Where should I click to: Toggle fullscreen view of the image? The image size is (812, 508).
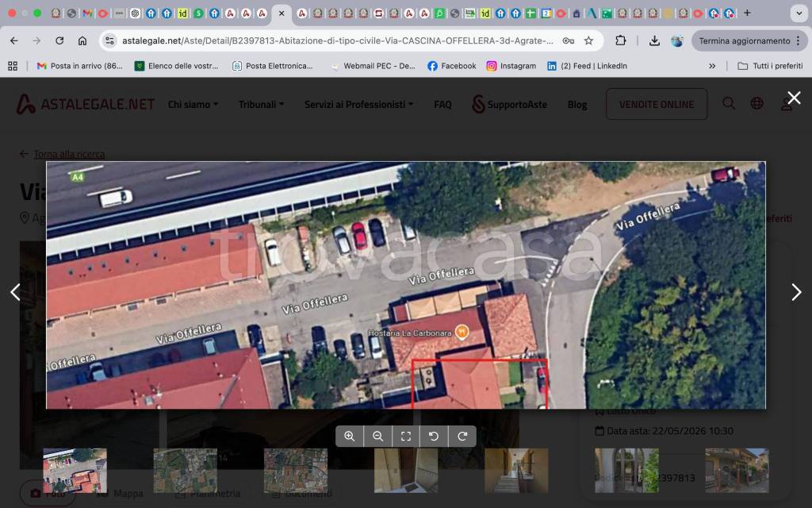(x=406, y=437)
